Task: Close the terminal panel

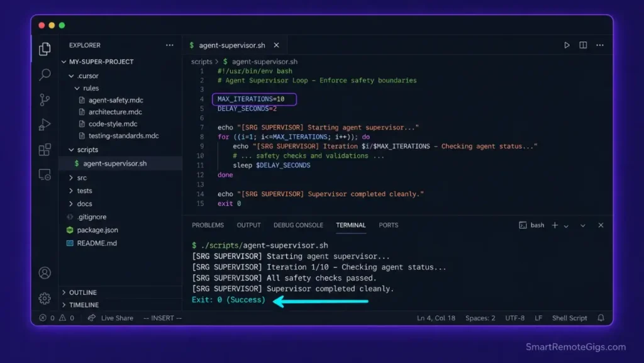Action: coord(601,225)
